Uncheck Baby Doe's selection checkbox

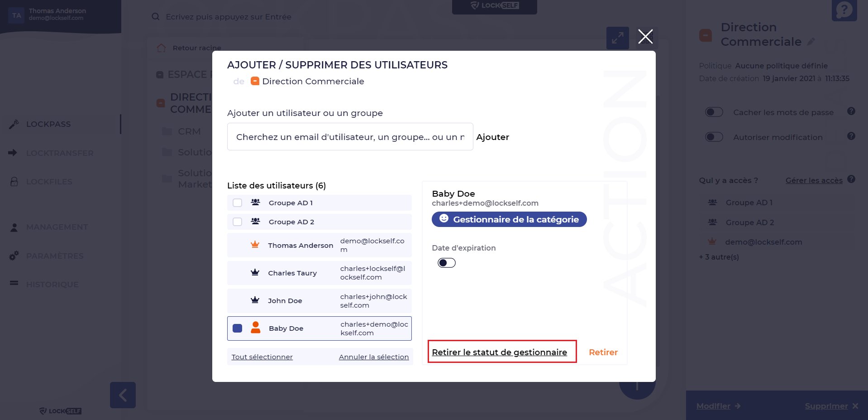(237, 328)
